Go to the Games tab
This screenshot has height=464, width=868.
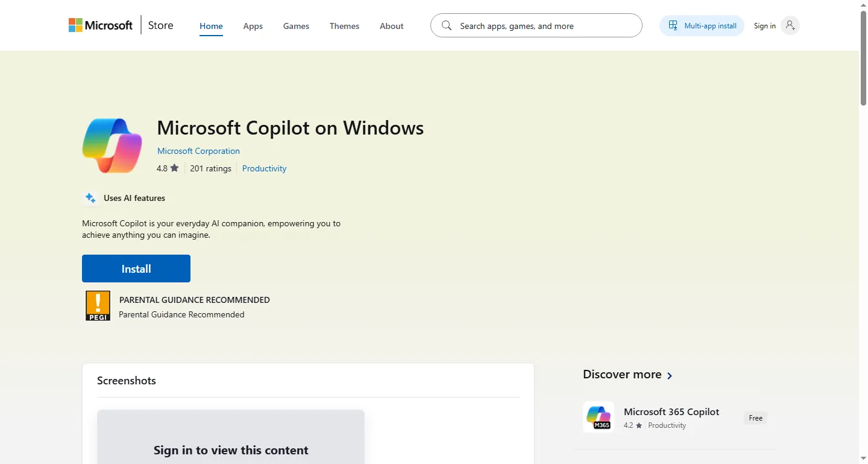(x=296, y=26)
